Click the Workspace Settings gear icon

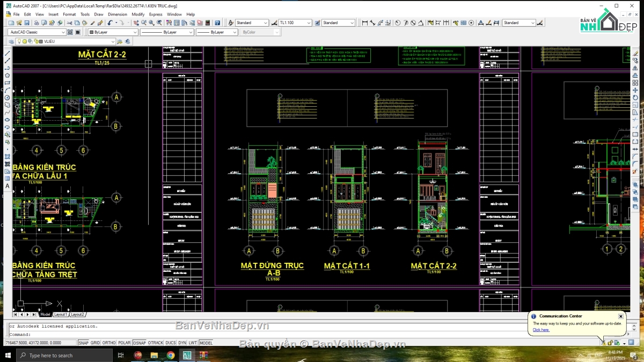click(x=70, y=32)
